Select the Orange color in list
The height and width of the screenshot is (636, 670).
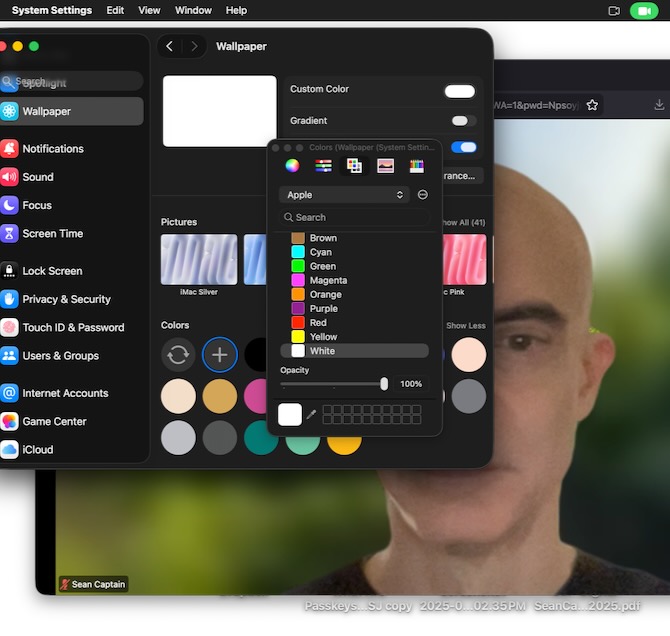click(x=354, y=294)
